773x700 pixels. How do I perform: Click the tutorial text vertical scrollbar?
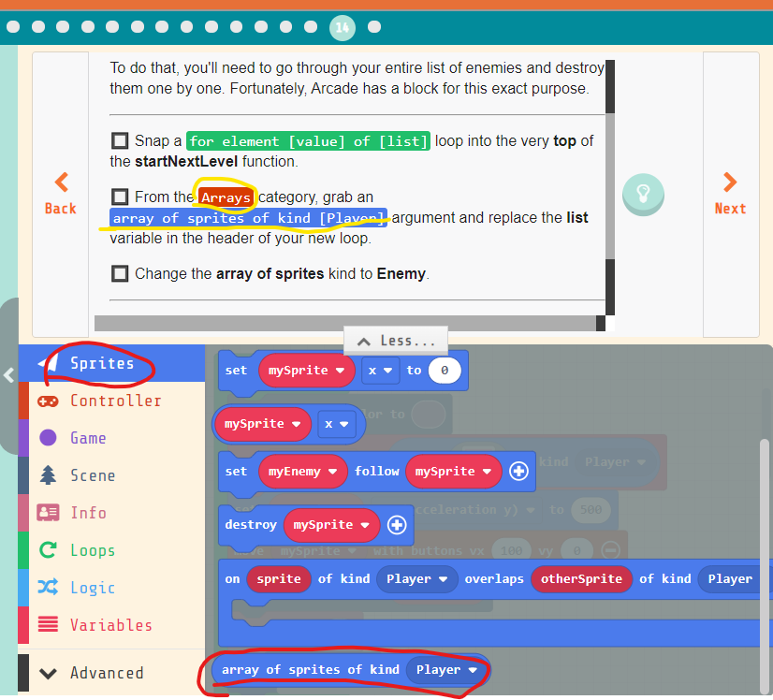(610, 187)
